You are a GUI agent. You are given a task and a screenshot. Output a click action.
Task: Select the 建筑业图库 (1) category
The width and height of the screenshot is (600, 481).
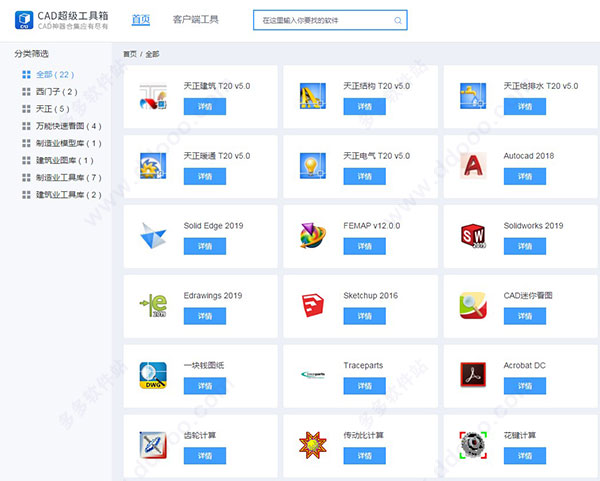tap(58, 160)
